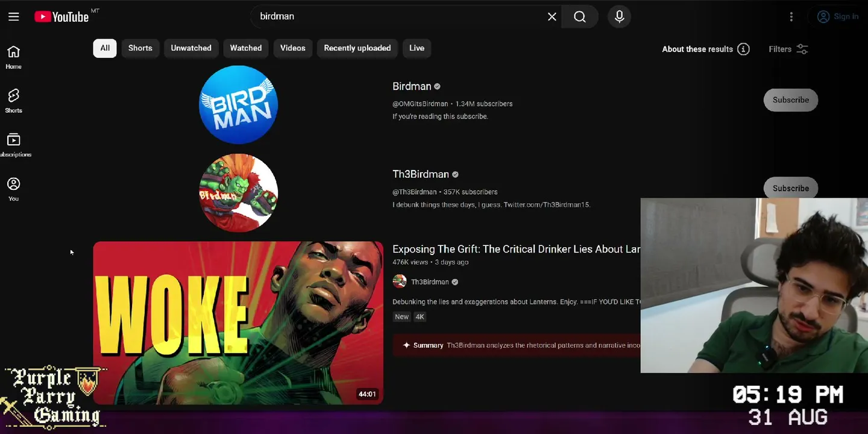Screen dimensions: 868x434
Task: Select the Unwatched filter chip
Action: [x=191, y=48]
